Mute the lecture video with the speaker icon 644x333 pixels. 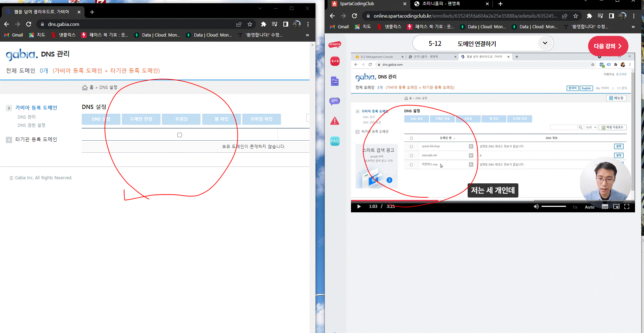(x=536, y=206)
